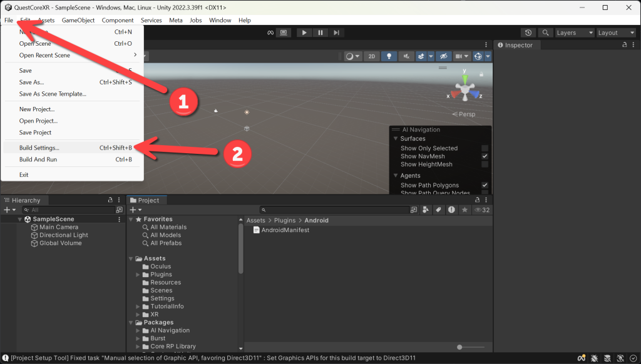Lock the Inspector panel with its padlock icon
Screen dimensions: 641x364
point(624,45)
